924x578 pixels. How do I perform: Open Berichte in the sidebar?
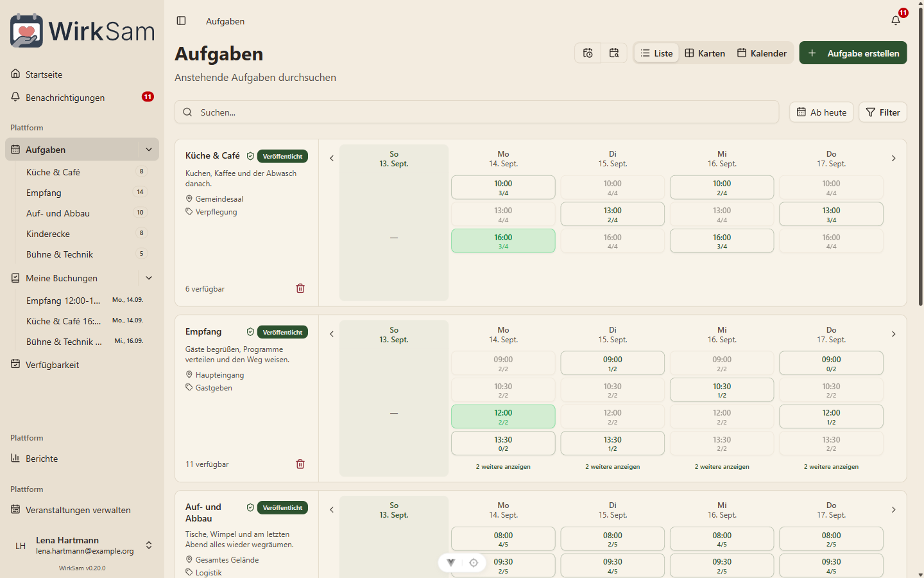pos(82,459)
